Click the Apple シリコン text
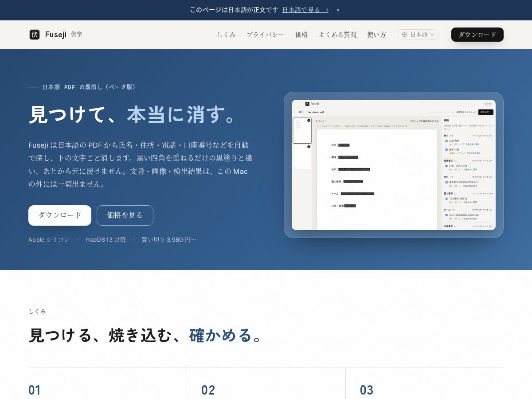 (49, 240)
